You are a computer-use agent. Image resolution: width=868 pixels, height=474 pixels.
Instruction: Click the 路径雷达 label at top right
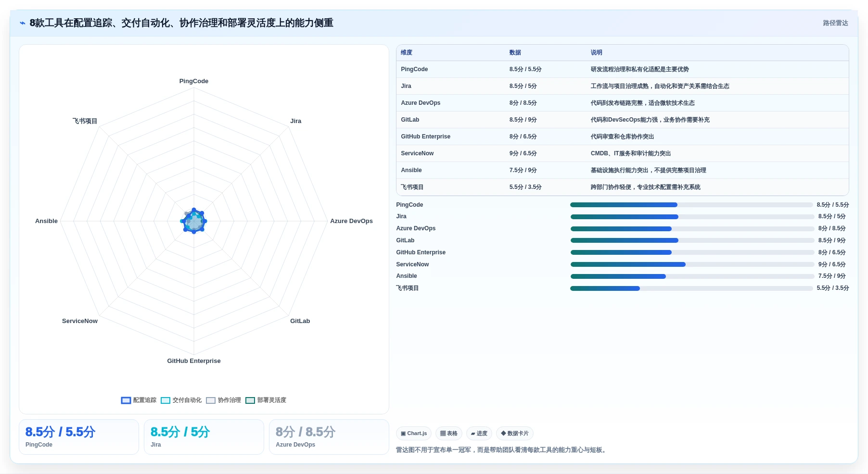pyautogui.click(x=835, y=23)
